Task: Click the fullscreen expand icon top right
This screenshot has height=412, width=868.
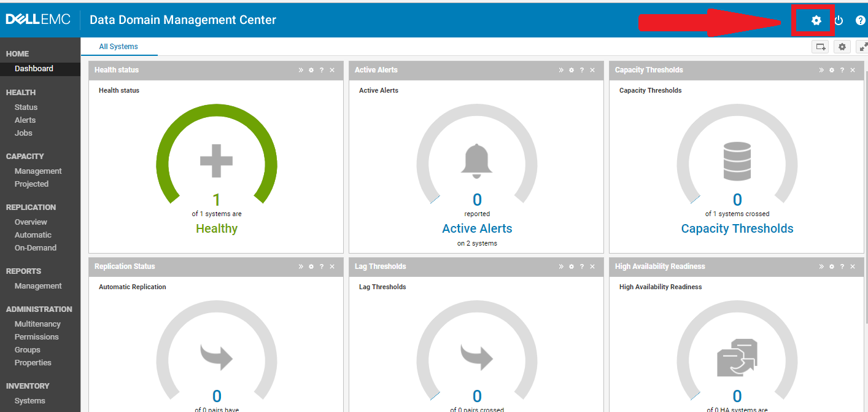Action: coord(864,46)
